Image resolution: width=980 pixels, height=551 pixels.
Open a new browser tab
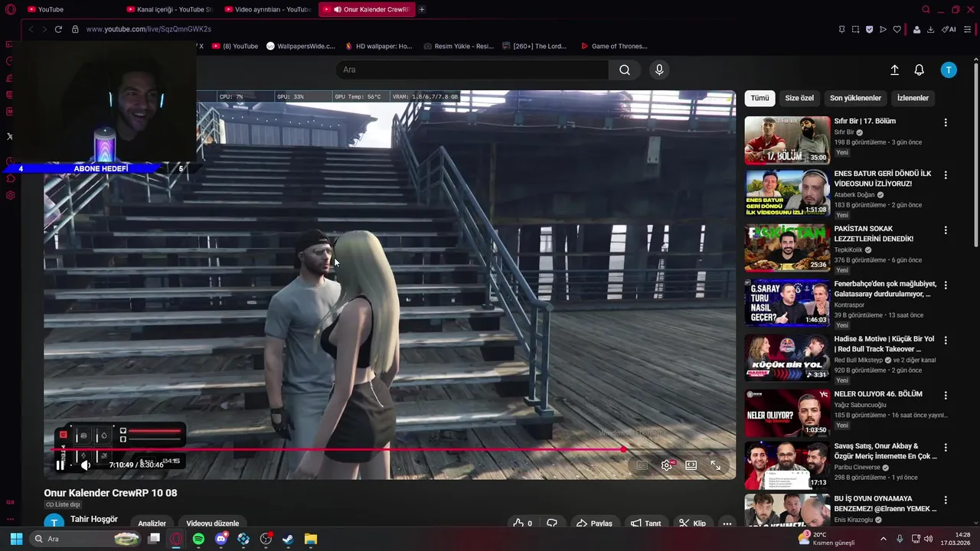pos(422,9)
